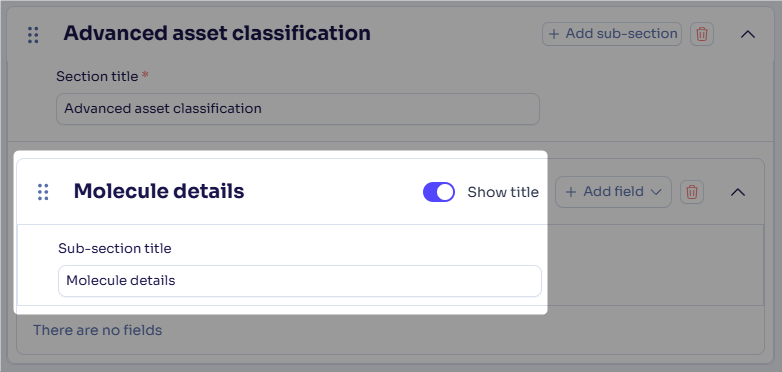Toggle the Show title switch off
Viewport: 782px width, 372px height.
tap(439, 192)
